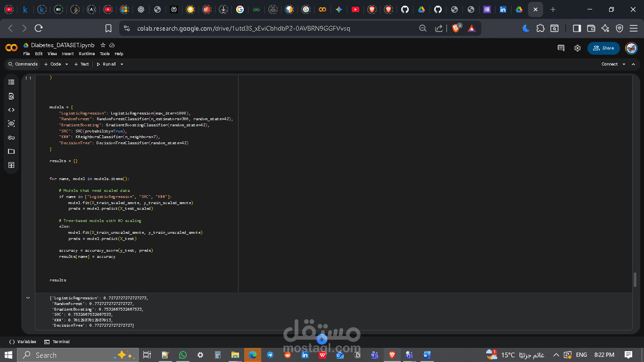Open the Brave Leo AI sparkle icon
Image resolution: width=644 pixels, height=362 pixels.
[x=605, y=28]
